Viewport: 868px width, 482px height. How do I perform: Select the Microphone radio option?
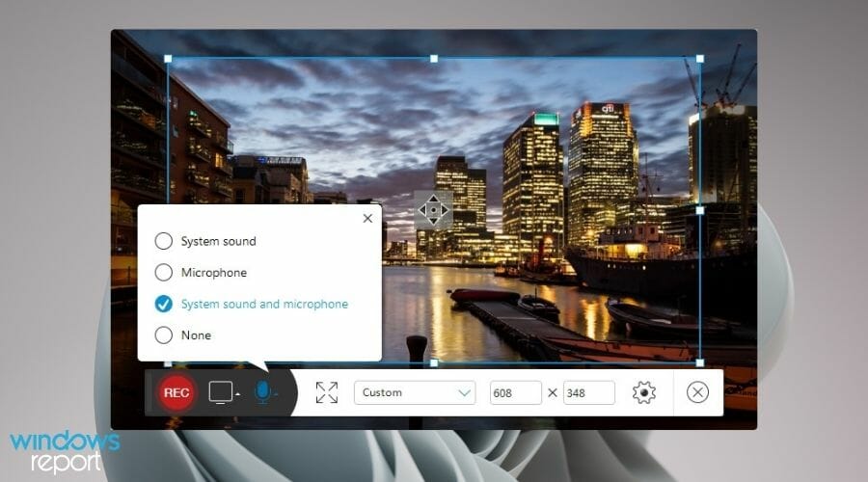[163, 272]
